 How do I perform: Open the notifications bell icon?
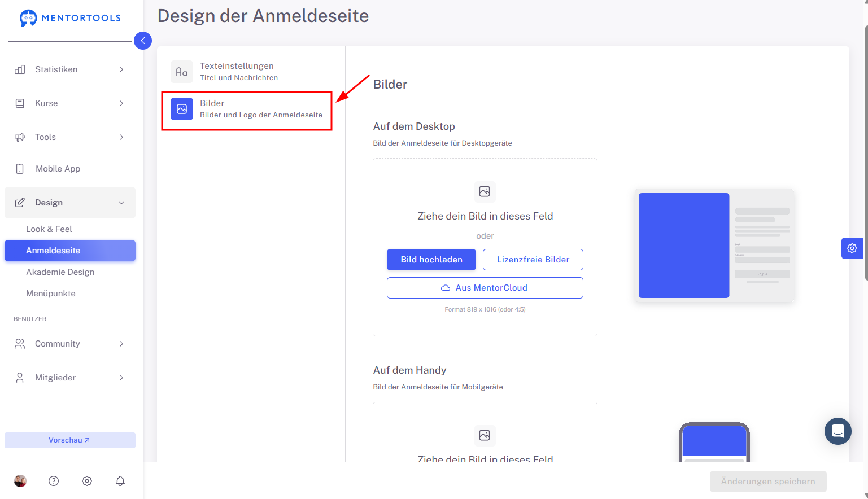pyautogui.click(x=120, y=481)
